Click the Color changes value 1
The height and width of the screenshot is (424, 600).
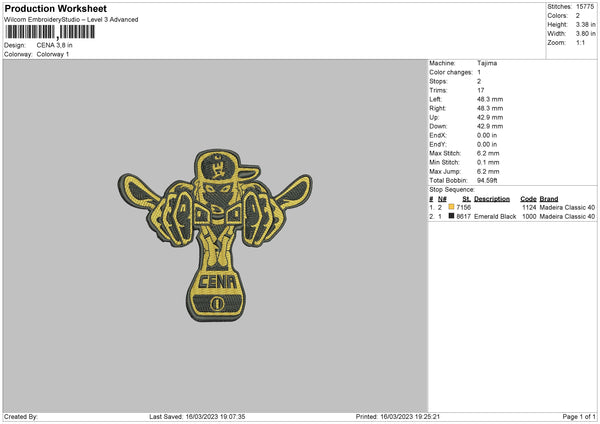[x=479, y=72]
